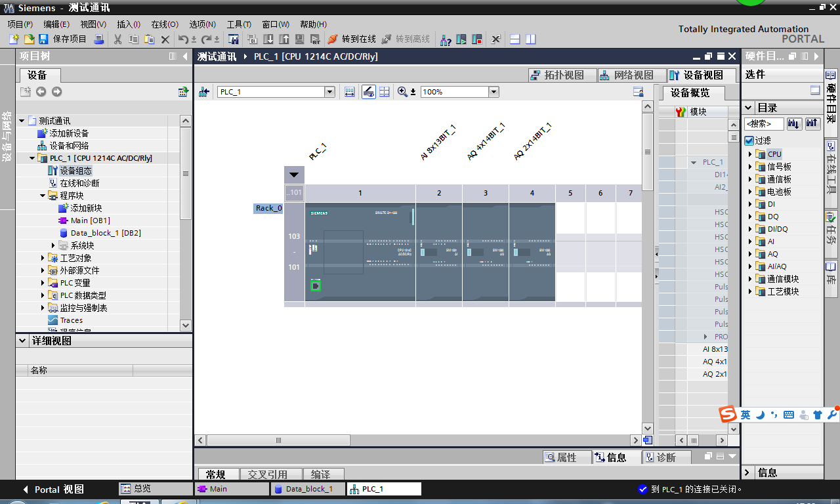Switch to Portal 视图
Screen dimensions: 840x504
(54, 489)
